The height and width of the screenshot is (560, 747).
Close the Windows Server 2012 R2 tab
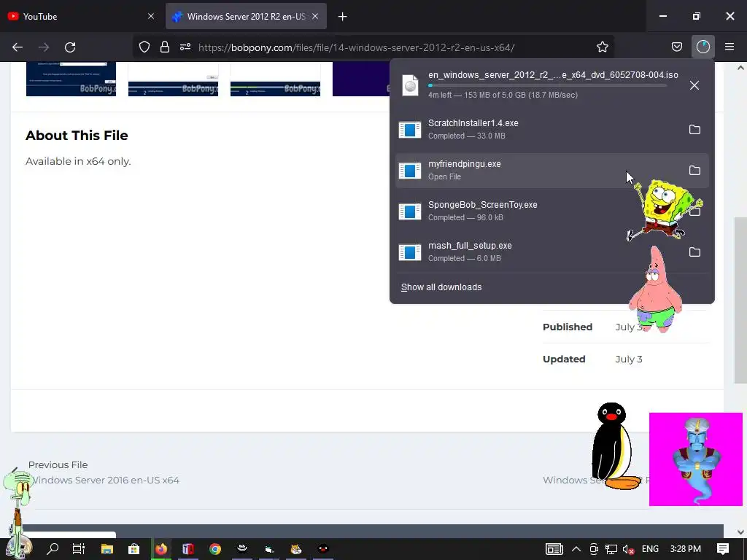point(315,16)
